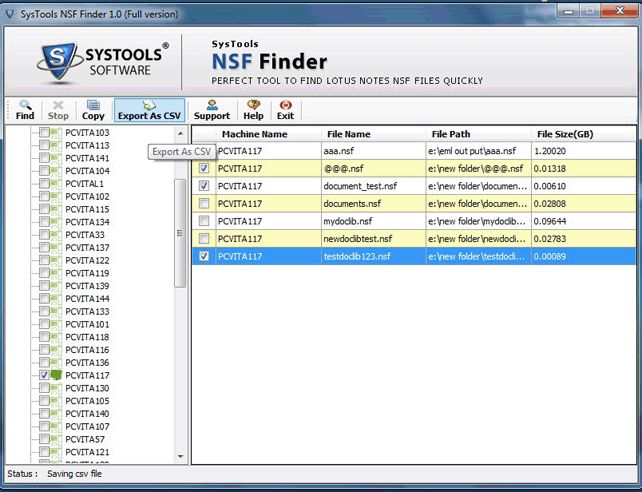Click the SysTools Software shield logo
This screenshot has height=492, width=642.
click(x=59, y=61)
